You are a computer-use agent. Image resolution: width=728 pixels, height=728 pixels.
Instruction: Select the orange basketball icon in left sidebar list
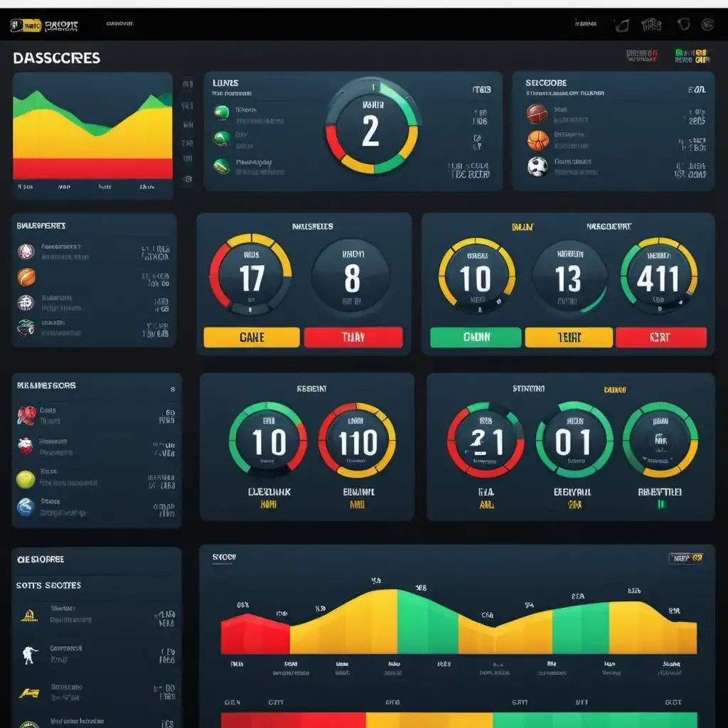(26, 277)
